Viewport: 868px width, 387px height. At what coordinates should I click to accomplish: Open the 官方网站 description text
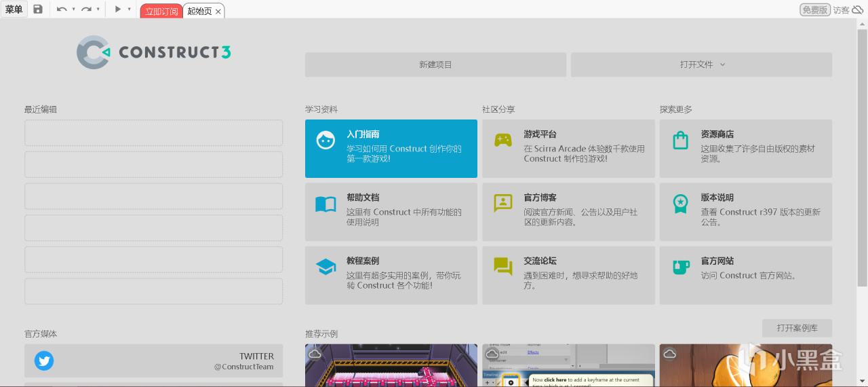(x=749, y=276)
